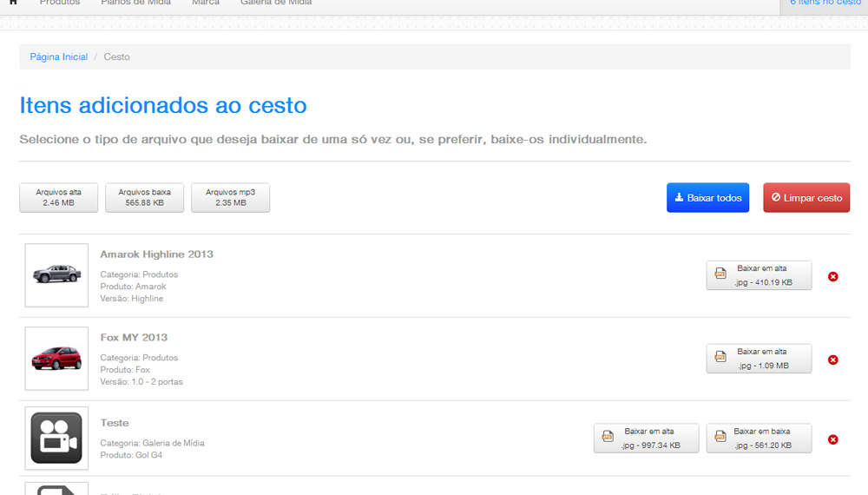Click the 'Produto: Fox' text
Screen dimensions: 868x495
click(125, 369)
